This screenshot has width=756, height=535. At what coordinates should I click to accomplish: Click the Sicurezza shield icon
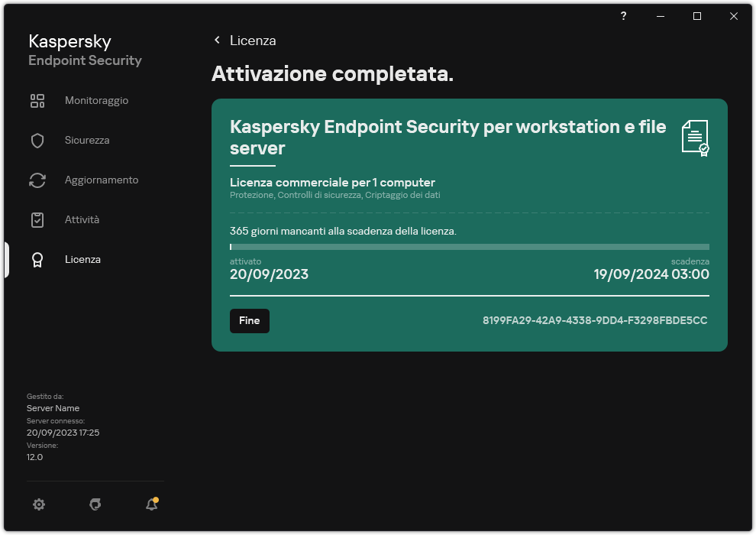click(37, 141)
